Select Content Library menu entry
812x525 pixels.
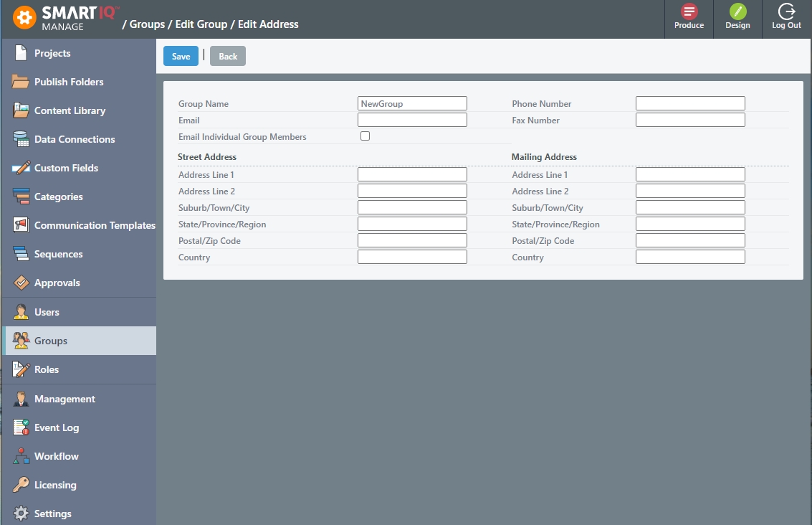click(x=79, y=110)
